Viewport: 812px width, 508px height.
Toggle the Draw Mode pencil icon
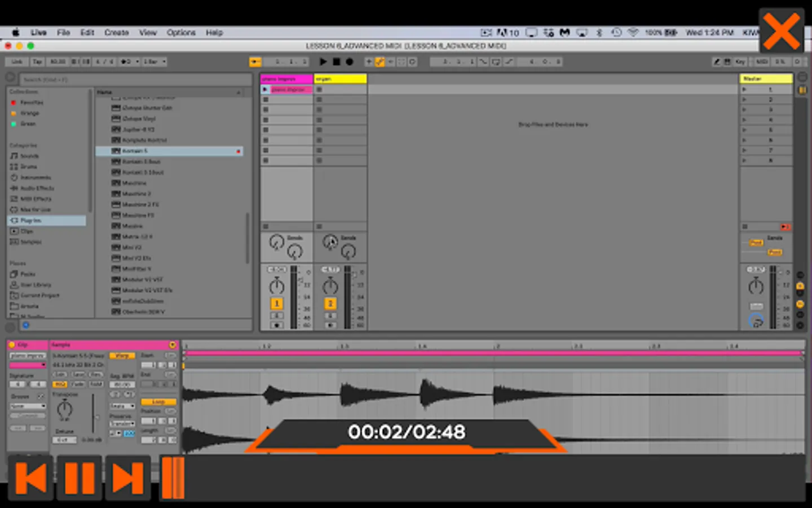[717, 62]
